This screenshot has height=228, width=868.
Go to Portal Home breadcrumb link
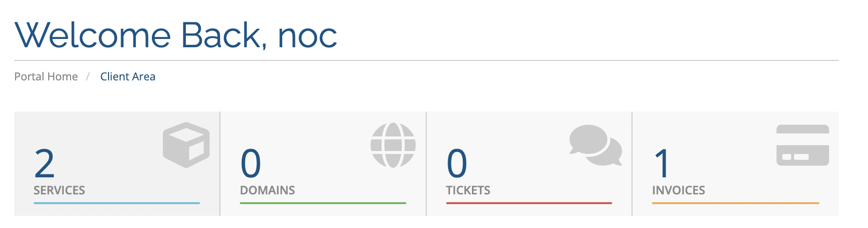[x=46, y=76]
